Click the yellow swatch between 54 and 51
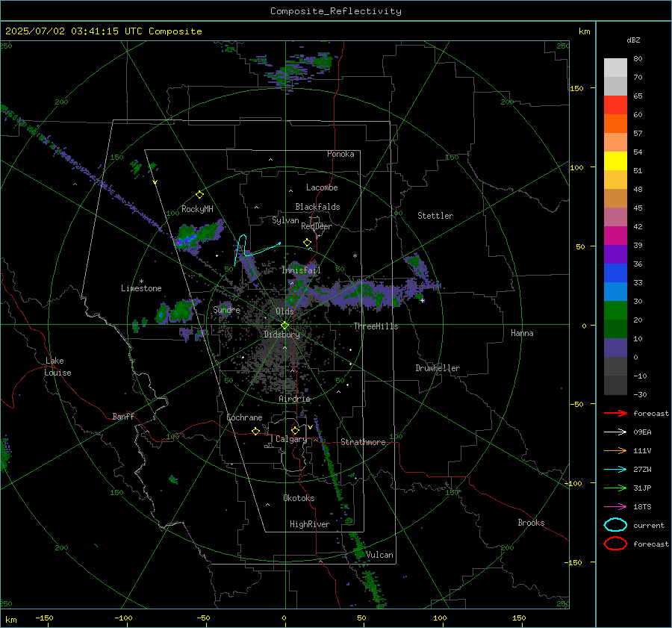This screenshot has width=672, height=628. click(x=615, y=161)
